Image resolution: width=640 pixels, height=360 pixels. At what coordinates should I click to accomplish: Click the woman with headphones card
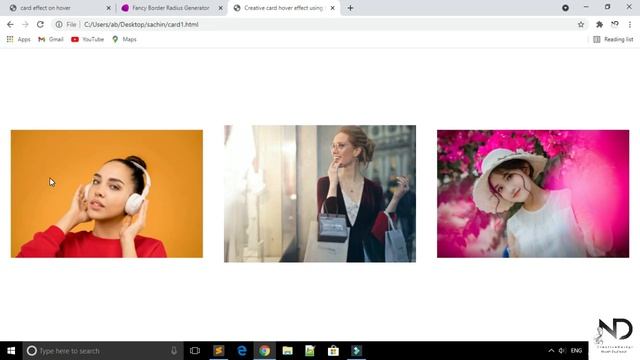tap(107, 194)
